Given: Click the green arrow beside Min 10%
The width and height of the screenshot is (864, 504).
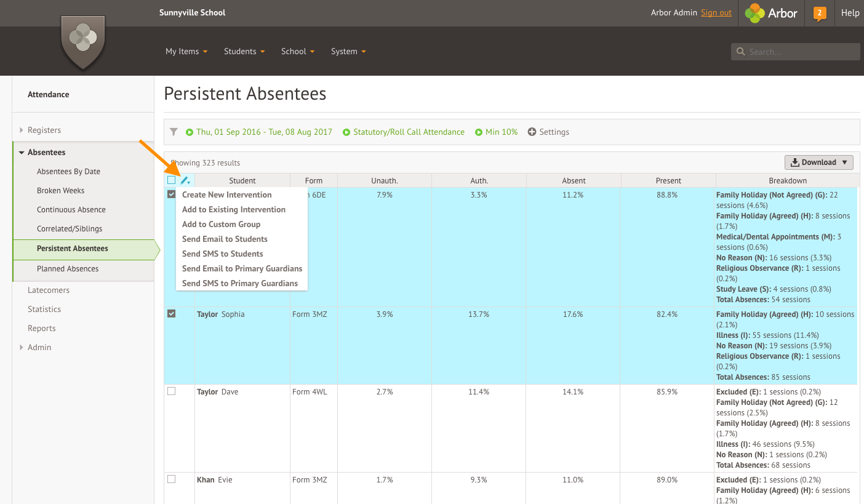Looking at the screenshot, I should (x=479, y=132).
